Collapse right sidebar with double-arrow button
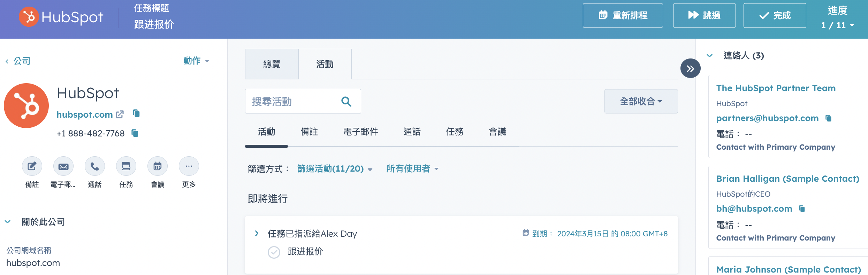 click(691, 69)
